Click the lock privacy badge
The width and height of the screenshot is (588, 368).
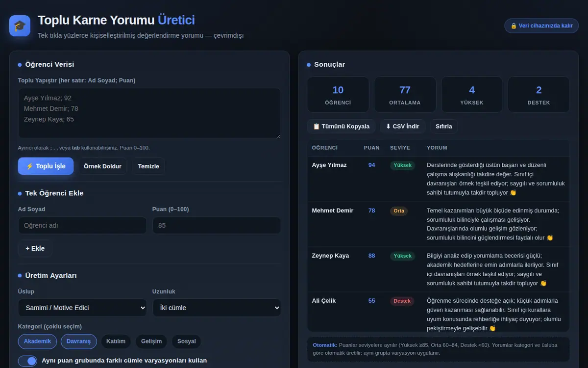pos(541,26)
